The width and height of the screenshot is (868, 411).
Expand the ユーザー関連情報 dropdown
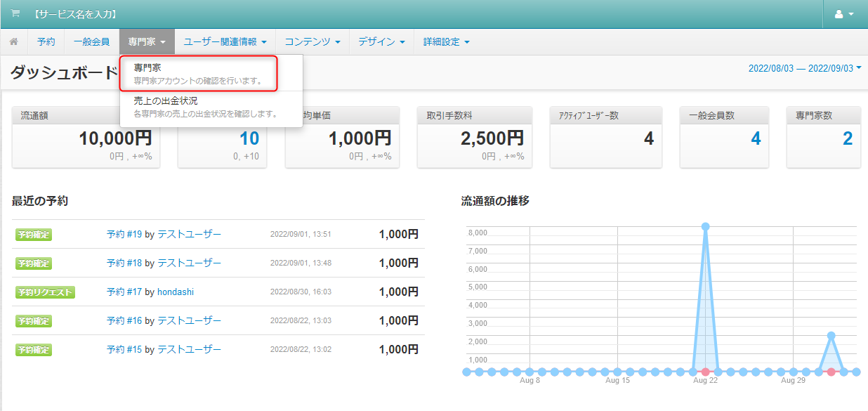(225, 41)
